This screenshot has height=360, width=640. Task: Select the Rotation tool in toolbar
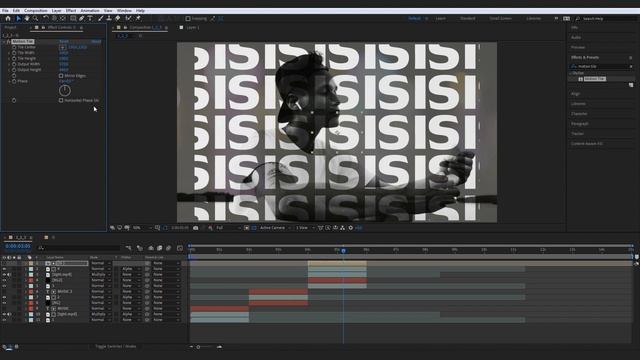click(46, 18)
